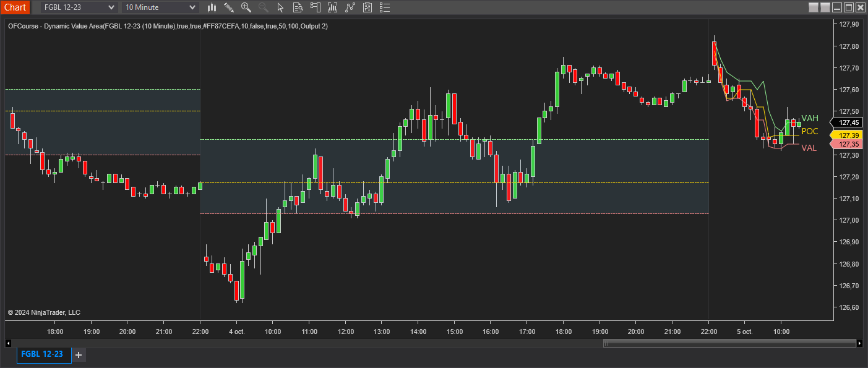Click the zoom in magnifier
This screenshot has height=368, width=868.
coord(246,7)
